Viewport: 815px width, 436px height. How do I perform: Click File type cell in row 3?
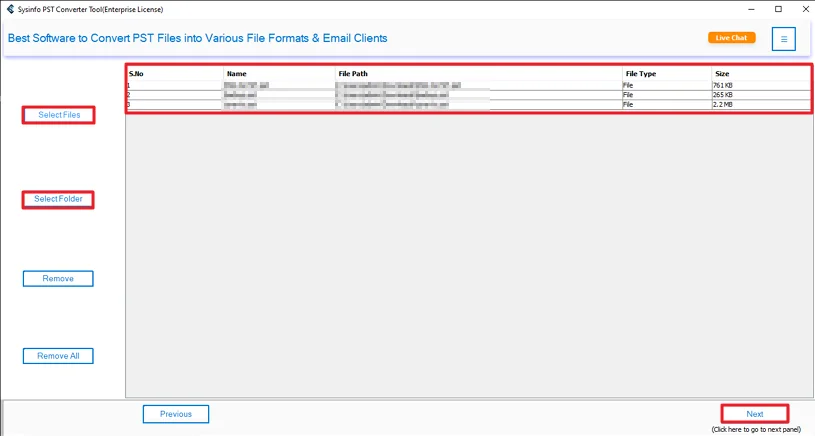(x=666, y=104)
